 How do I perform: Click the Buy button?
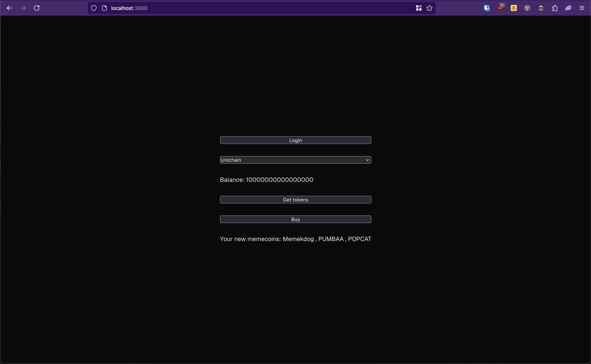coord(296,219)
